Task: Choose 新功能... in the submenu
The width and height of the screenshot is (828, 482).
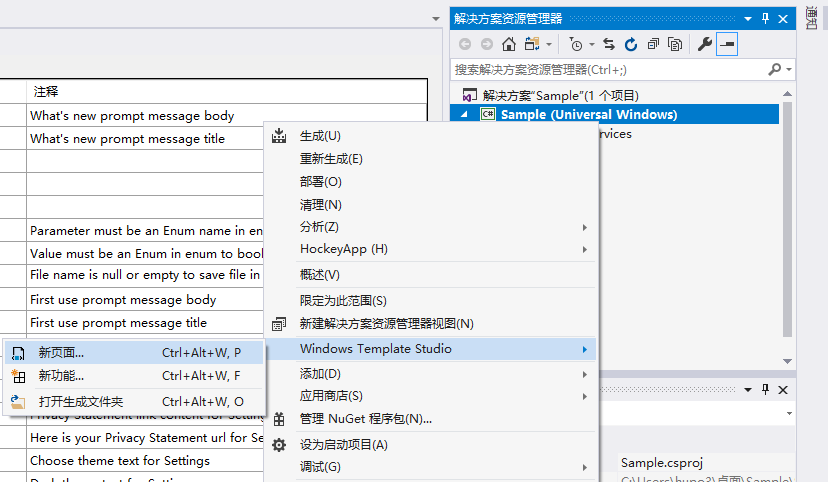Action: coord(134,376)
